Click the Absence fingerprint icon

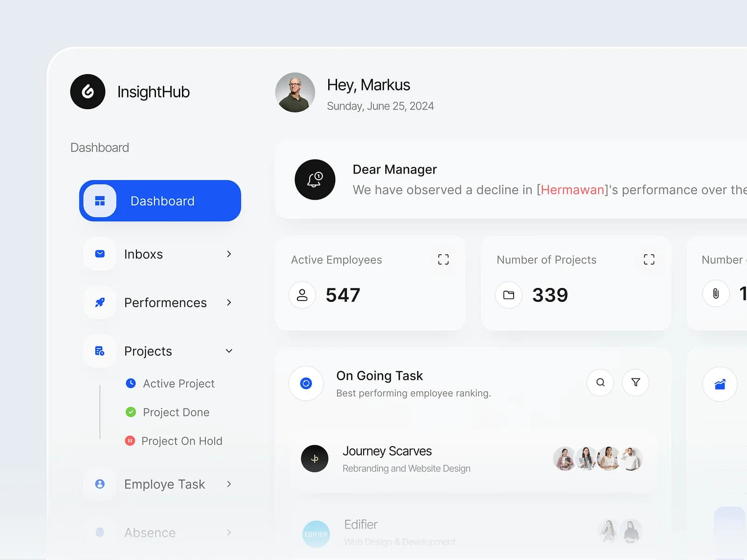point(100,532)
